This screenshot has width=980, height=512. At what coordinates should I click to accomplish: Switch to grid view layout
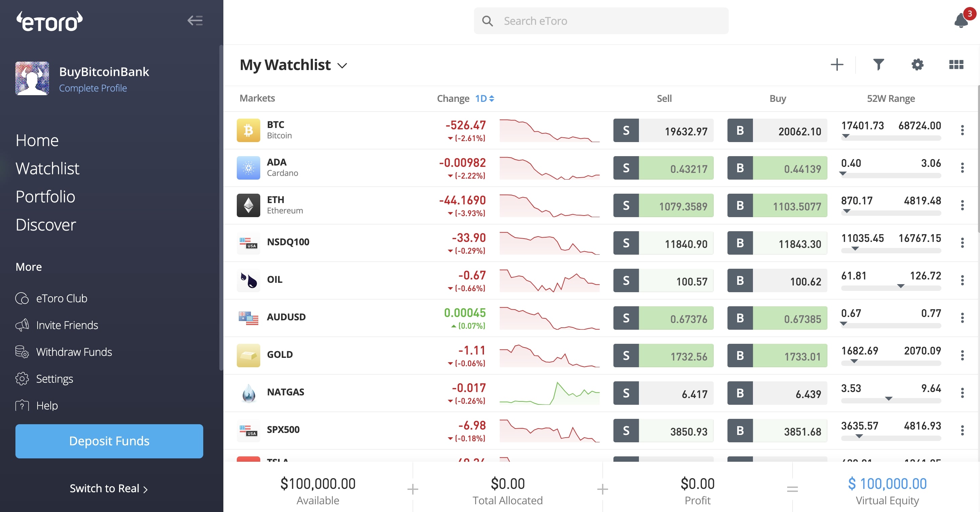click(956, 65)
